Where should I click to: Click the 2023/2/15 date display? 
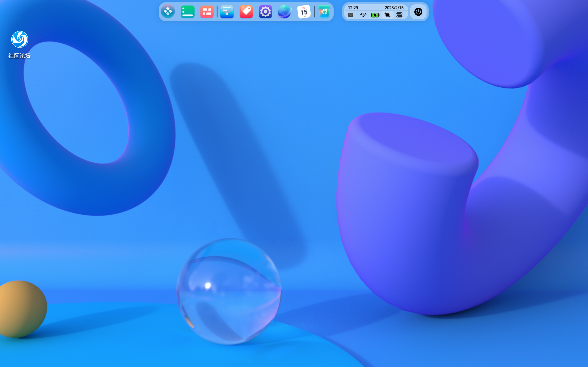pos(394,8)
